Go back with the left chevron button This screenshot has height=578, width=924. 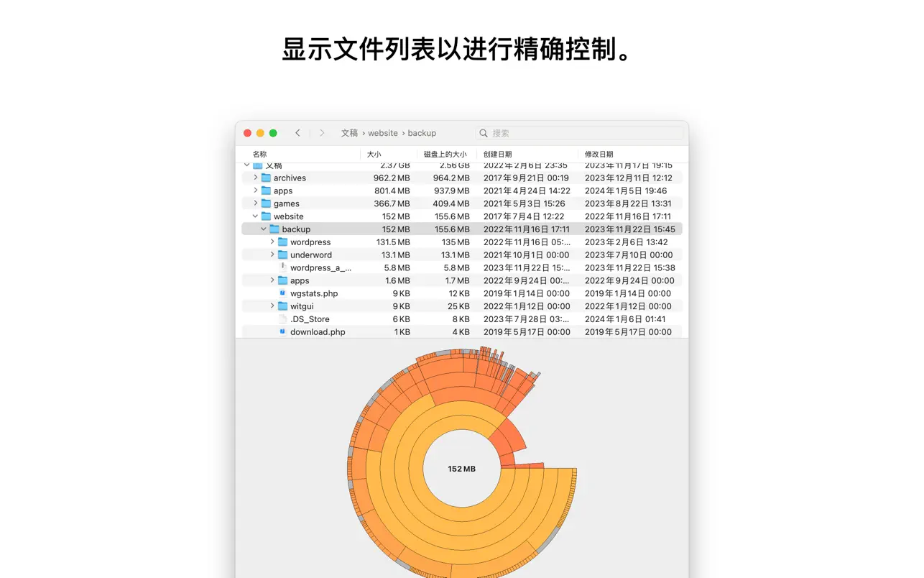pos(297,133)
